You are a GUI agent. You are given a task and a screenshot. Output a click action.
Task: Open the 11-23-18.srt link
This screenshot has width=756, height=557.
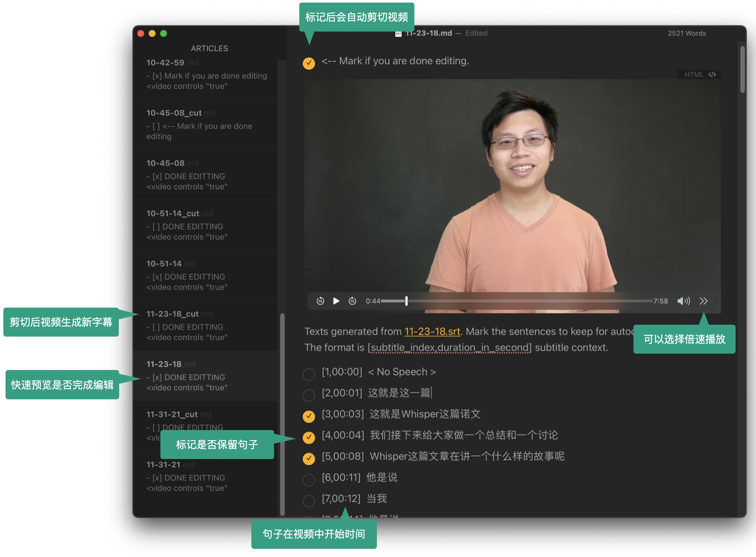pos(431,331)
